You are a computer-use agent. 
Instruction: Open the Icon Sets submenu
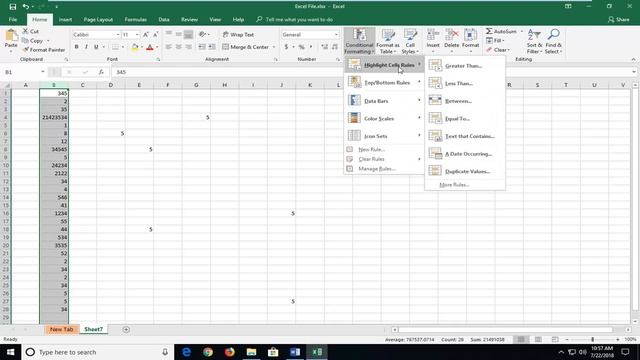384,136
